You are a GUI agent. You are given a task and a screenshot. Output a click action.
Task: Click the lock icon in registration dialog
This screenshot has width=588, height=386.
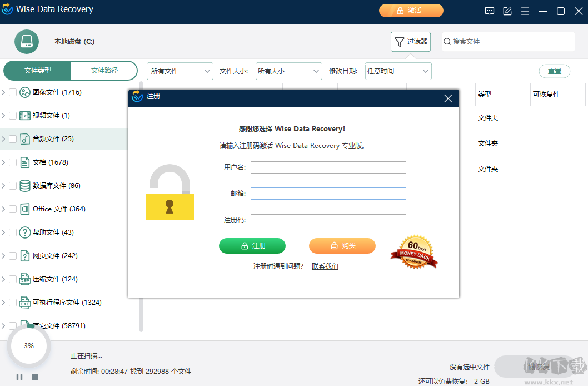click(x=170, y=193)
